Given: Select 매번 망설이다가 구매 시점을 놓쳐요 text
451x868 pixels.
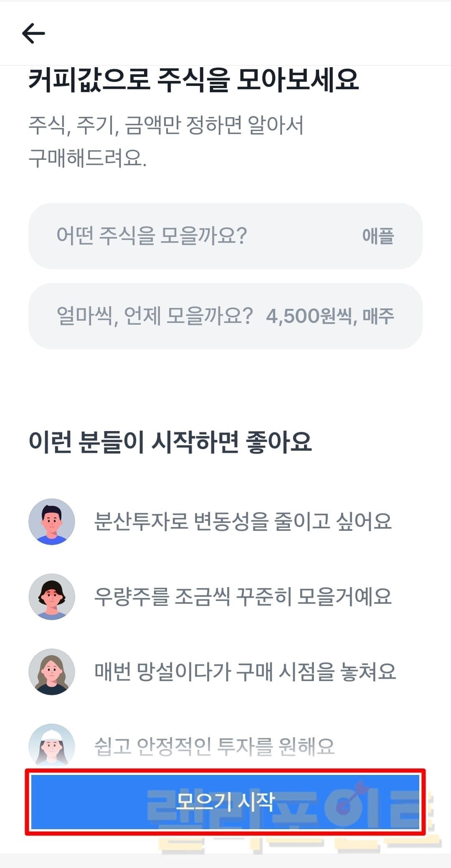Looking at the screenshot, I should [x=245, y=671].
